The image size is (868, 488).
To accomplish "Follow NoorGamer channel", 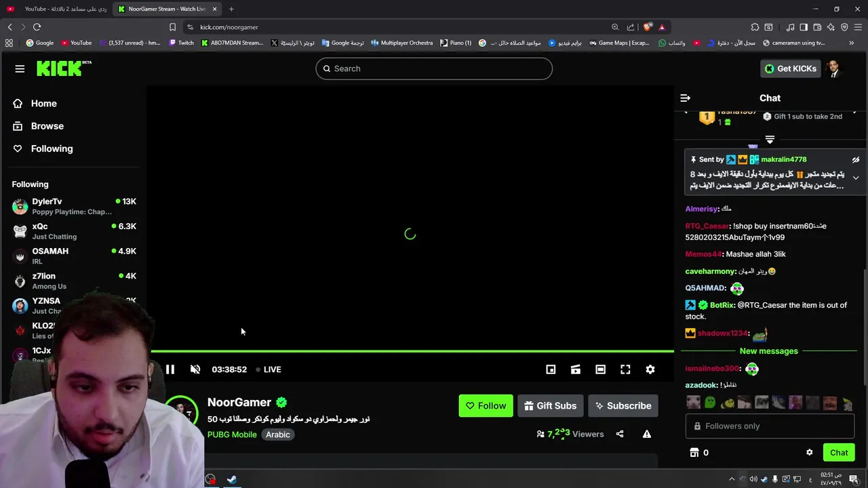I will [x=486, y=406].
